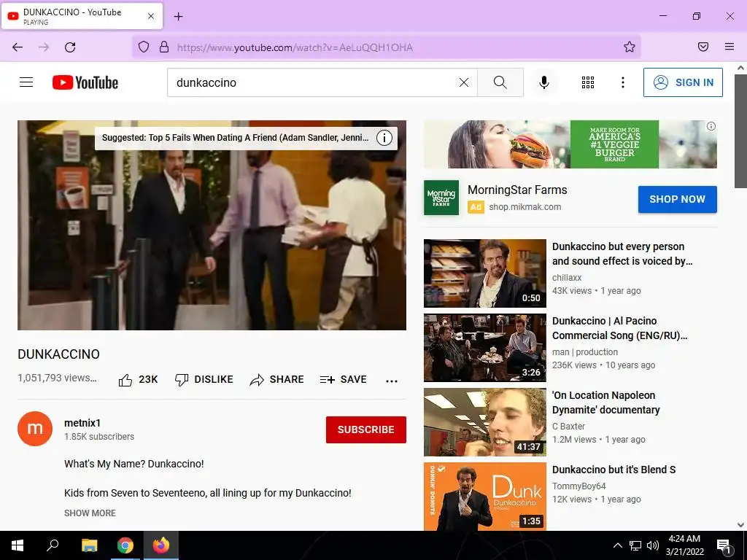Close the DUNKACCINO YouTube tab

click(x=150, y=16)
